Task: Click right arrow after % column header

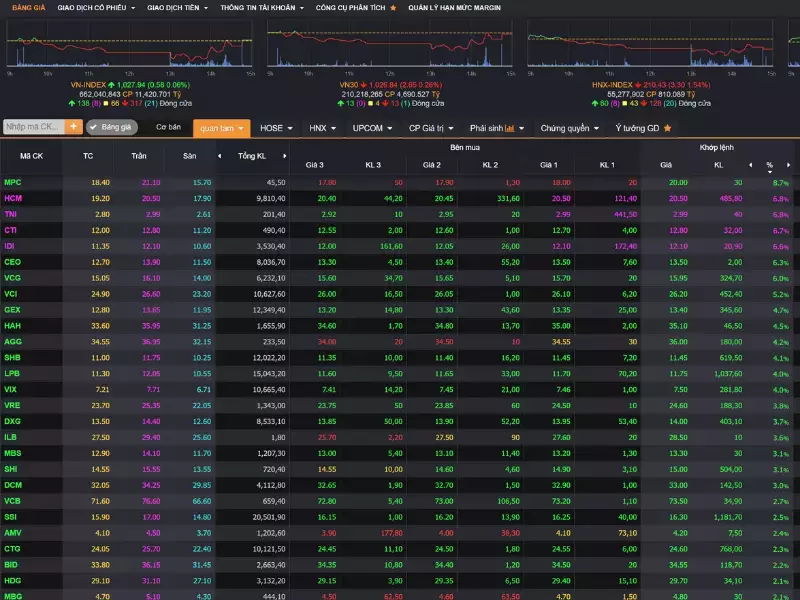Action: (x=788, y=165)
